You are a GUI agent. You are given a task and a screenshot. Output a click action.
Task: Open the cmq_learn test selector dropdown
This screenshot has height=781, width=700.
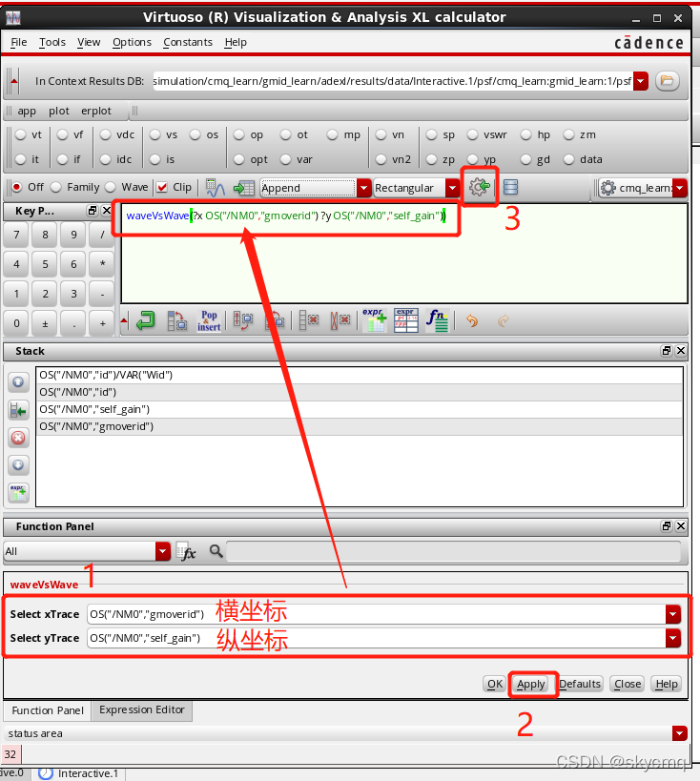point(680,188)
